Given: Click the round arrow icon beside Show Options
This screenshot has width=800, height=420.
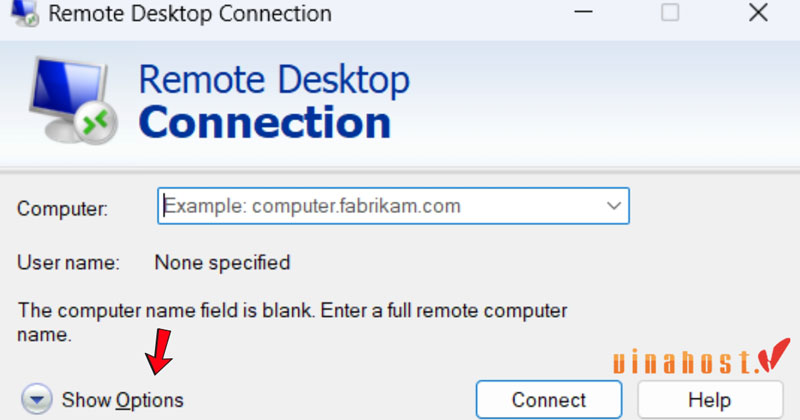Looking at the screenshot, I should pyautogui.click(x=38, y=400).
